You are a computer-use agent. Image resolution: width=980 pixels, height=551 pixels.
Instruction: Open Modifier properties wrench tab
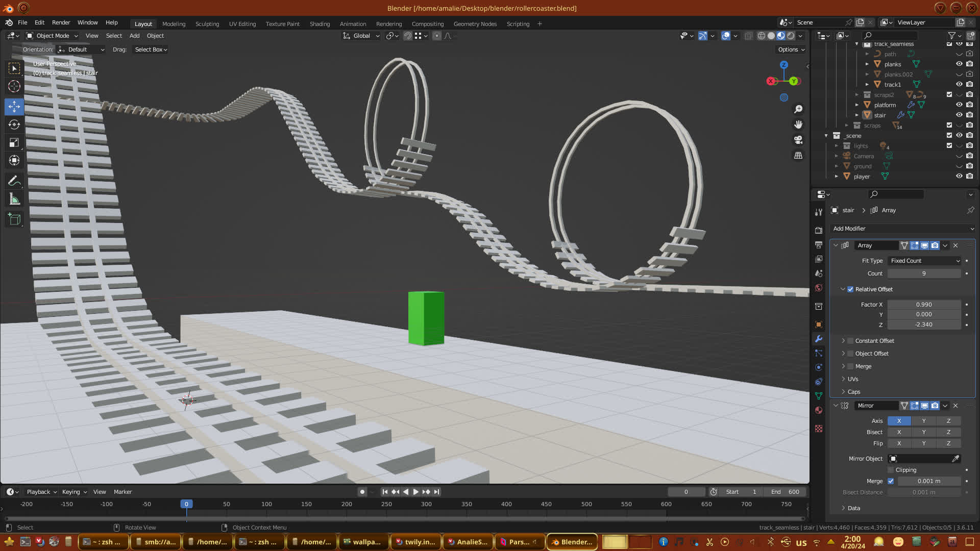coord(819,339)
